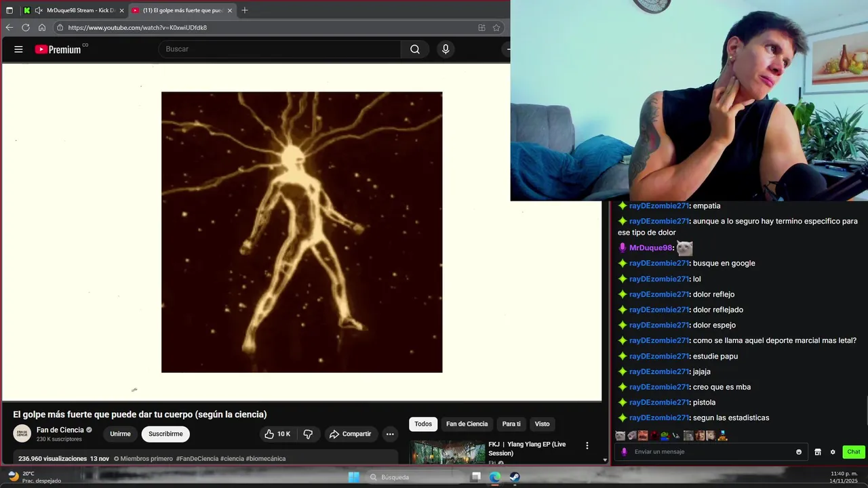Select the Para ti filter chip
Screen dimensions: 868x488
pyautogui.click(x=511, y=424)
